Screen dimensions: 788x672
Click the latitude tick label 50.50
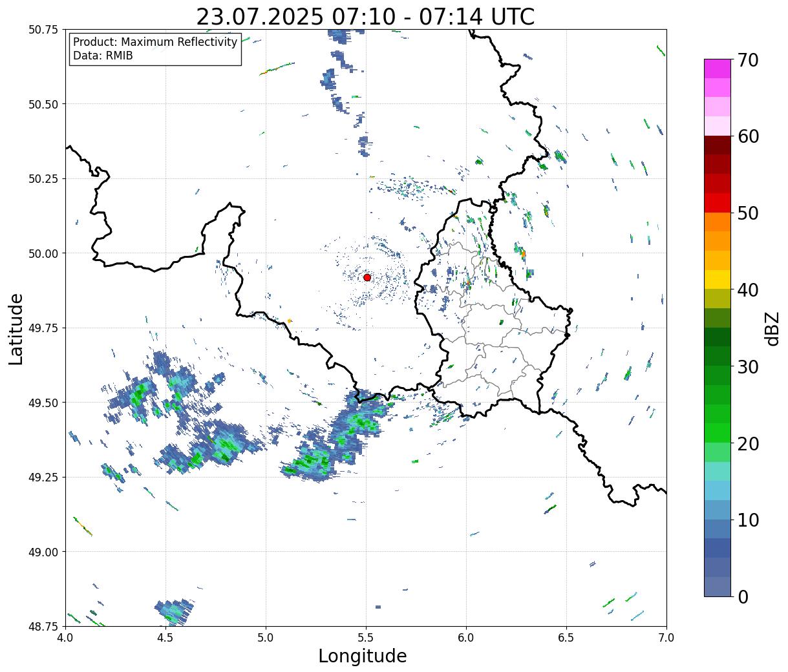click(43, 104)
